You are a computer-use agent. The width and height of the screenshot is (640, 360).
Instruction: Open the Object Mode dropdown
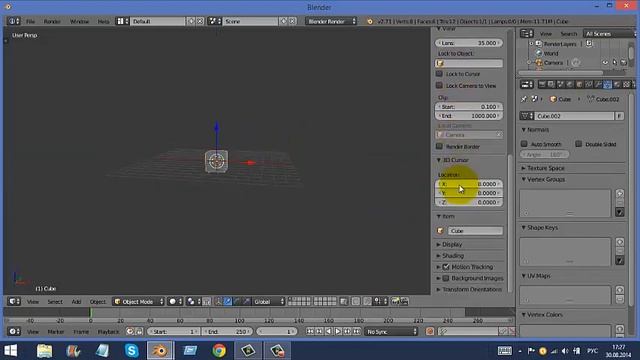point(139,302)
